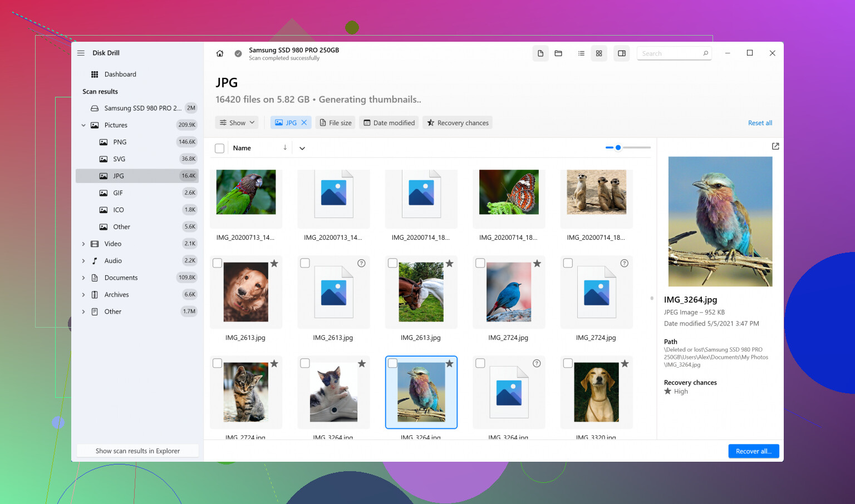
Task: Collapse the Pictures tree section
Action: 83,125
